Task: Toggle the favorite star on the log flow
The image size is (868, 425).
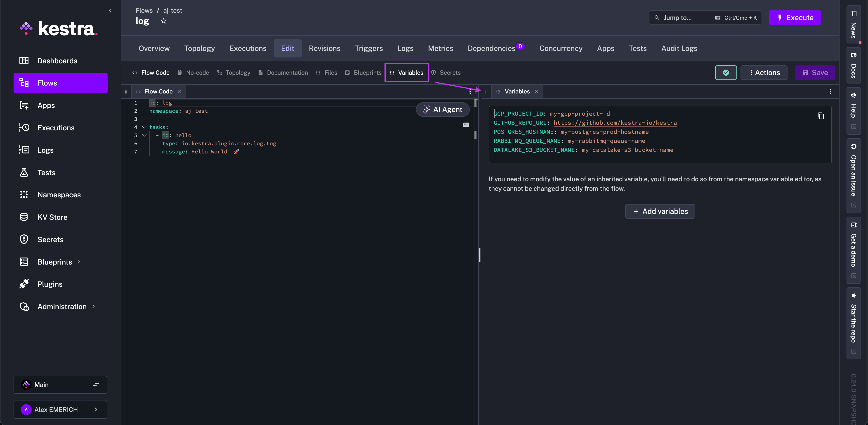Action: click(x=164, y=21)
